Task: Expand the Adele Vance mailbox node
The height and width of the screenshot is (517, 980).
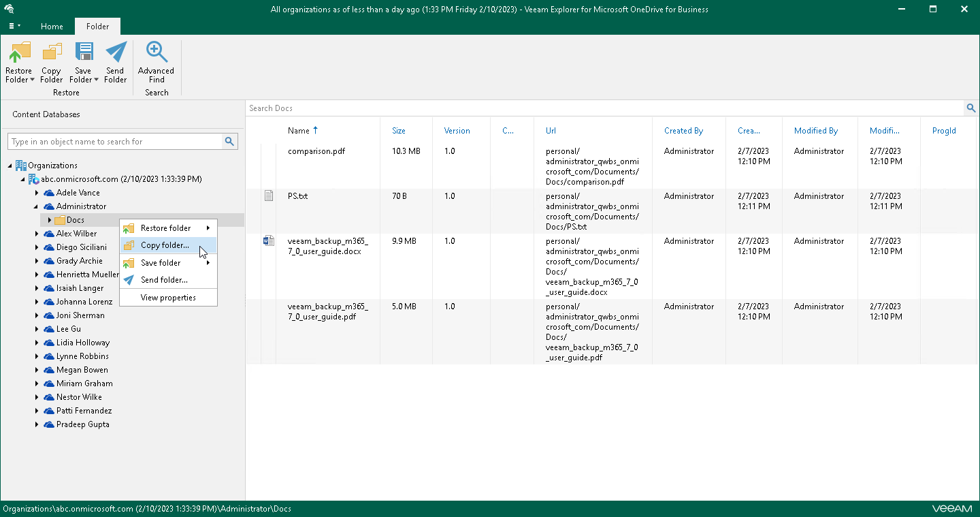Action: [37, 193]
